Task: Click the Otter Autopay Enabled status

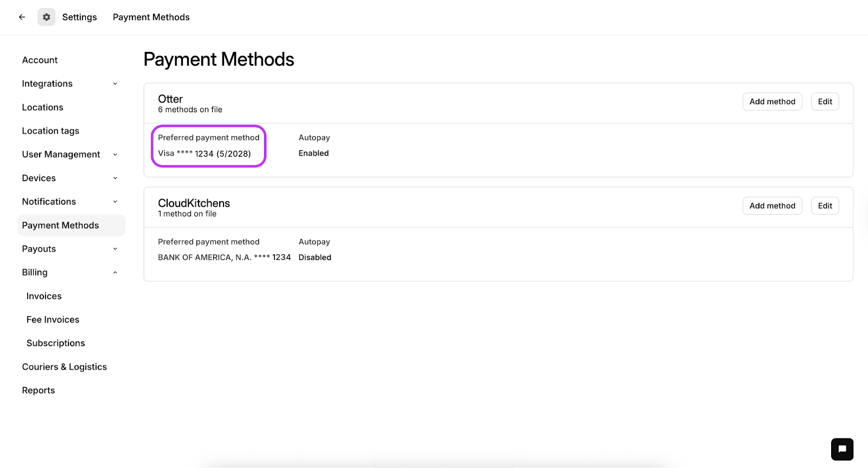Action: [314, 153]
